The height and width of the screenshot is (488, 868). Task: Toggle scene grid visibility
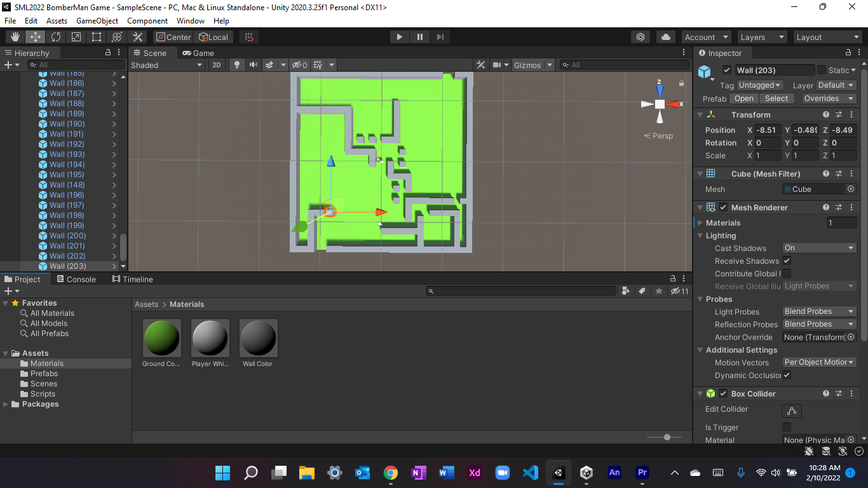318,65
